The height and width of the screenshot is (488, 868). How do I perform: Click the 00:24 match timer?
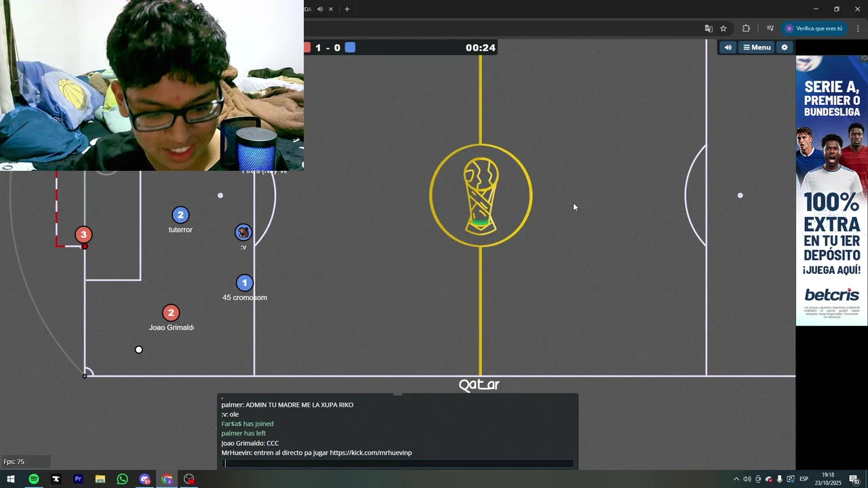click(480, 47)
